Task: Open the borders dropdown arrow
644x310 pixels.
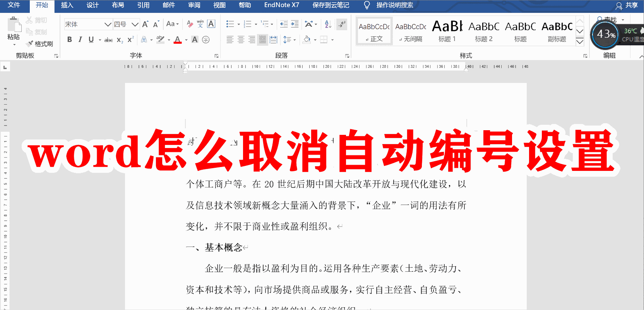Action: pos(332,40)
